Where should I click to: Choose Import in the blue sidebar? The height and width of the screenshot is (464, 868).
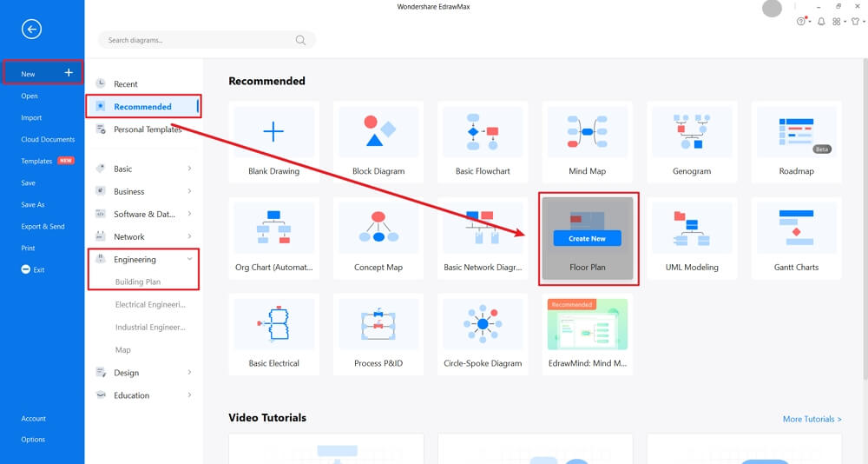click(x=31, y=117)
